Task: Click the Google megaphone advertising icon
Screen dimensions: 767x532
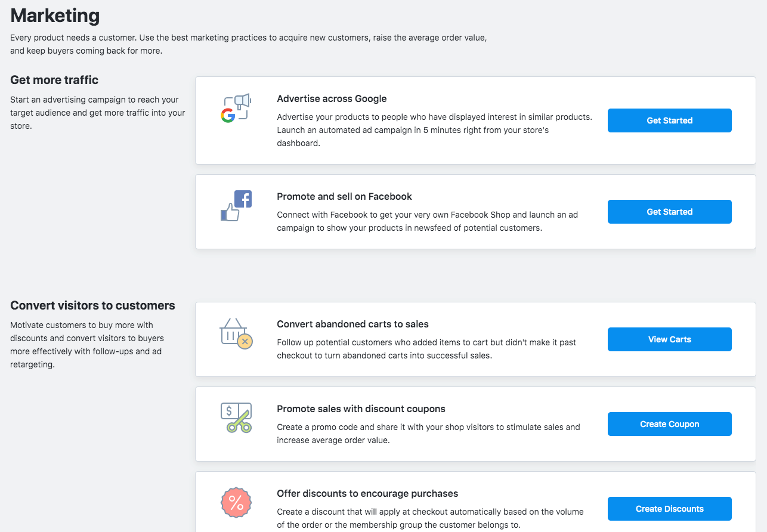Action: [x=236, y=108]
